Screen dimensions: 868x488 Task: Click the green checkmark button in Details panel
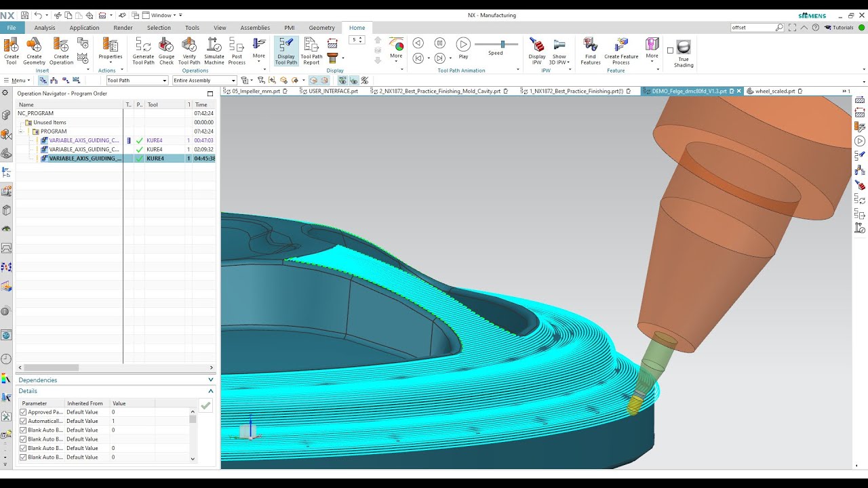coord(205,405)
